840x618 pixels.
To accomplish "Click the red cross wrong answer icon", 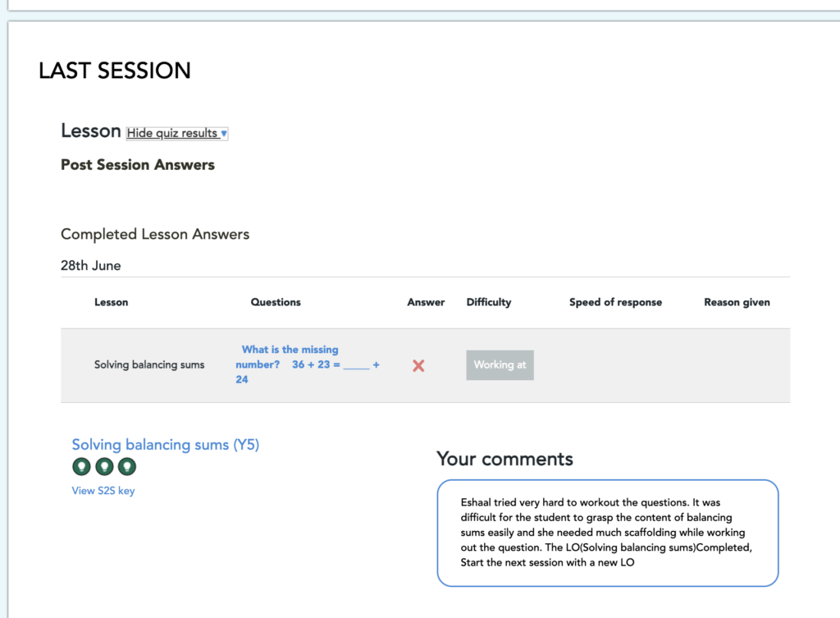I will pos(418,365).
